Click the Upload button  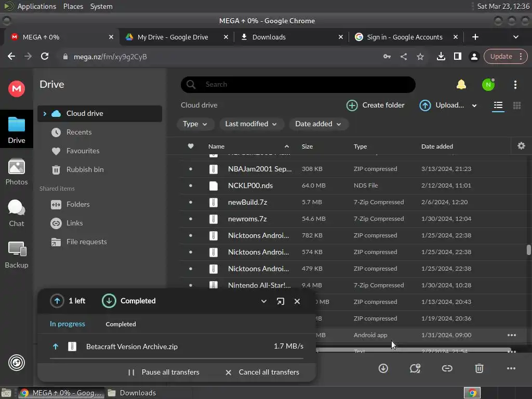coord(442,105)
